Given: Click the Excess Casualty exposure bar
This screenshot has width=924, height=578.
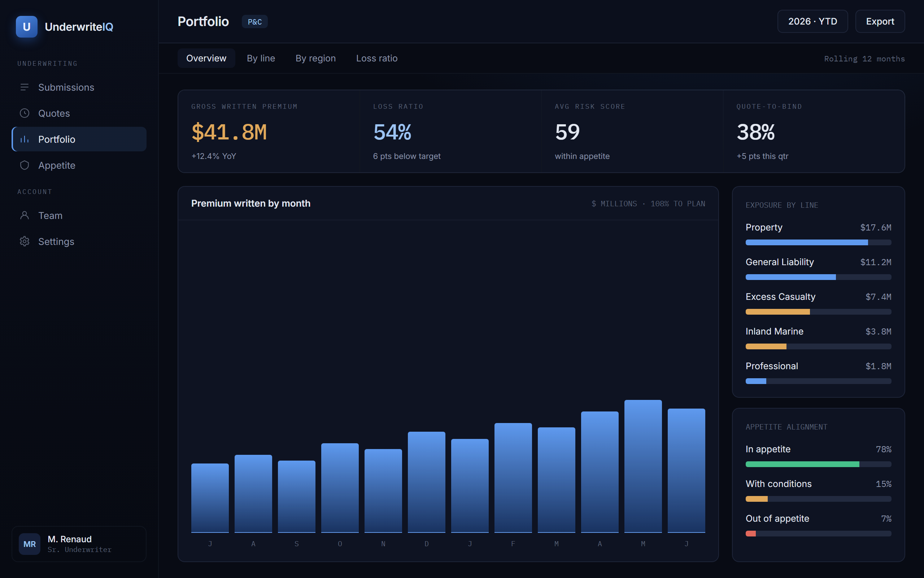Looking at the screenshot, I should point(819,312).
